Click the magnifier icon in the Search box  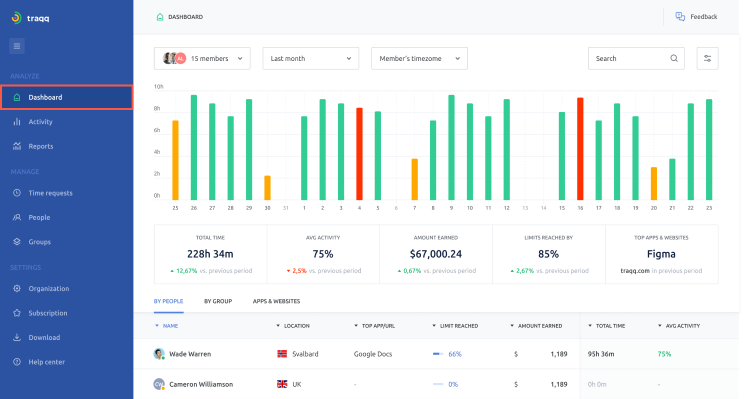click(674, 58)
